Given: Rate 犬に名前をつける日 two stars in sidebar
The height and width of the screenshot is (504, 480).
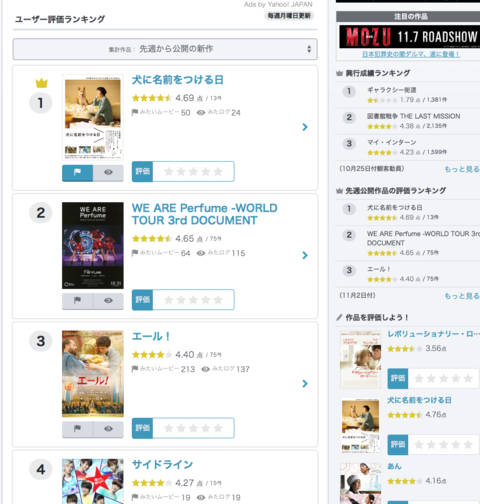Looking at the screenshot, I should [431, 445].
